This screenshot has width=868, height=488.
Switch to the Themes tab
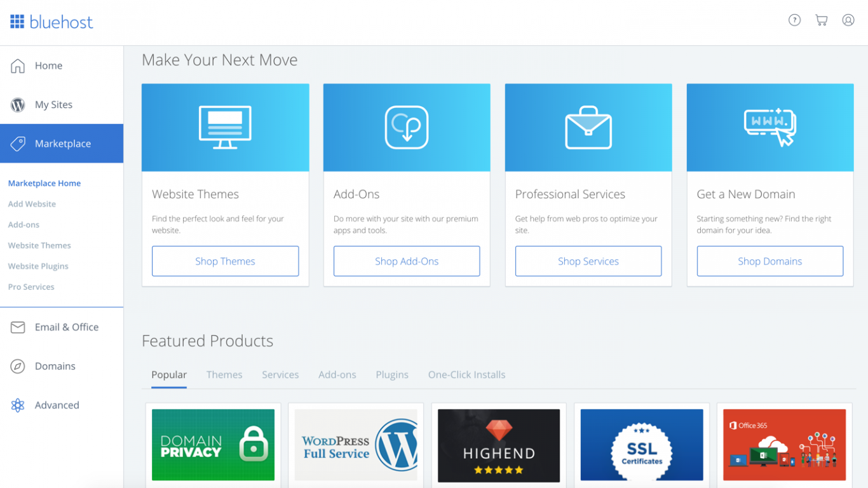pos(224,374)
